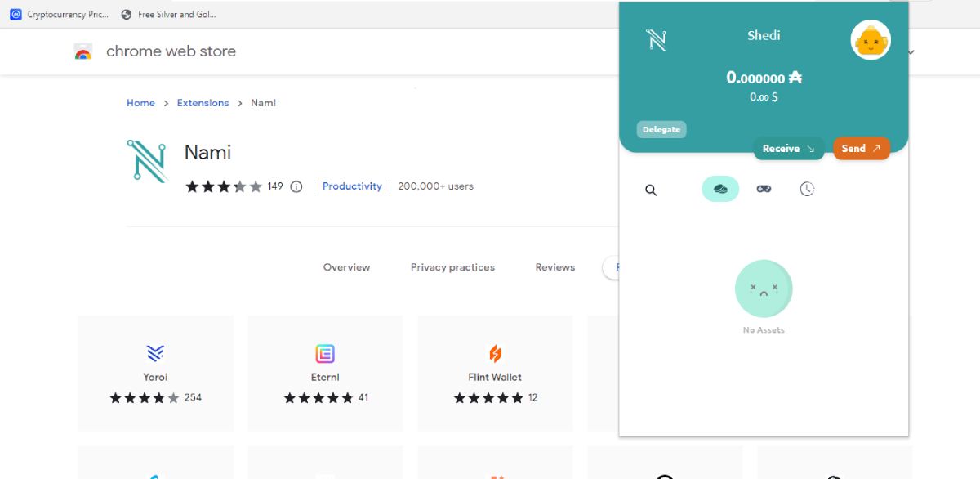Click the Send button
The width and height of the screenshot is (980, 479).
(x=861, y=148)
